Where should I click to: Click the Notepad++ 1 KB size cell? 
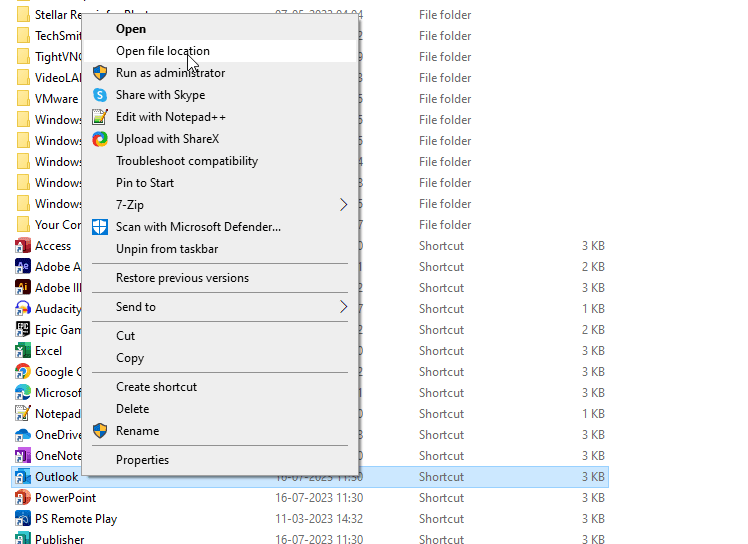pyautogui.click(x=593, y=414)
